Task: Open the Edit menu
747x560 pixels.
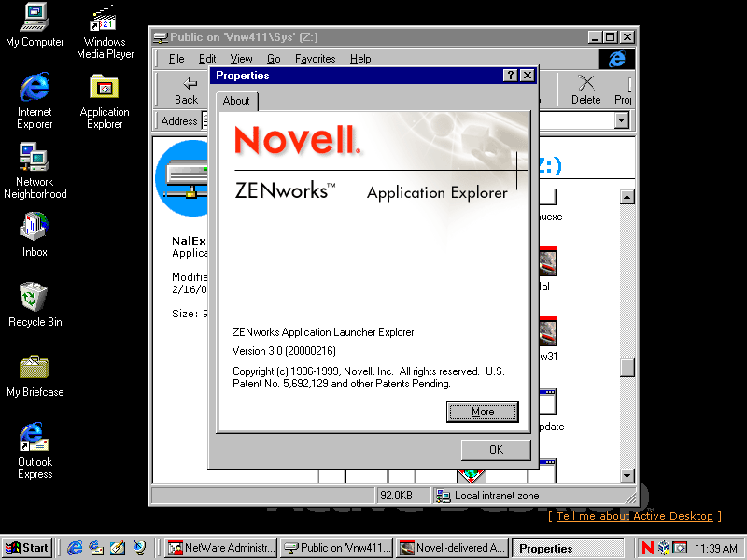Action: (x=207, y=59)
